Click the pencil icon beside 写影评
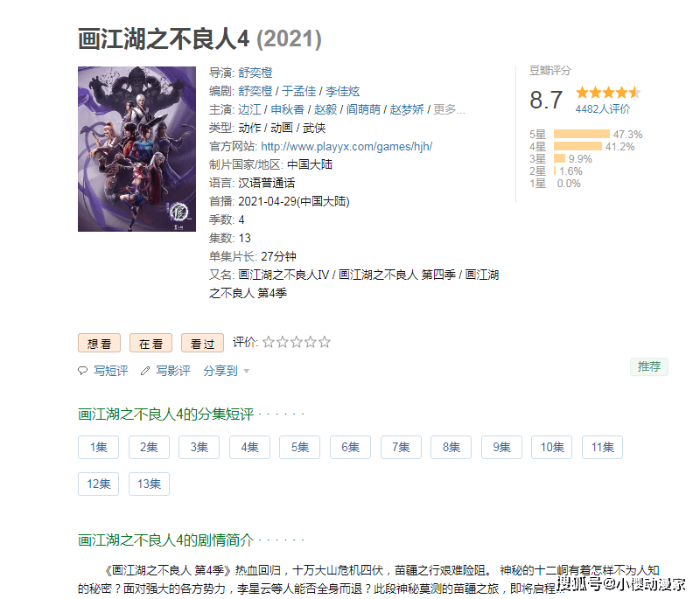This screenshot has width=700, height=599. pos(145,371)
